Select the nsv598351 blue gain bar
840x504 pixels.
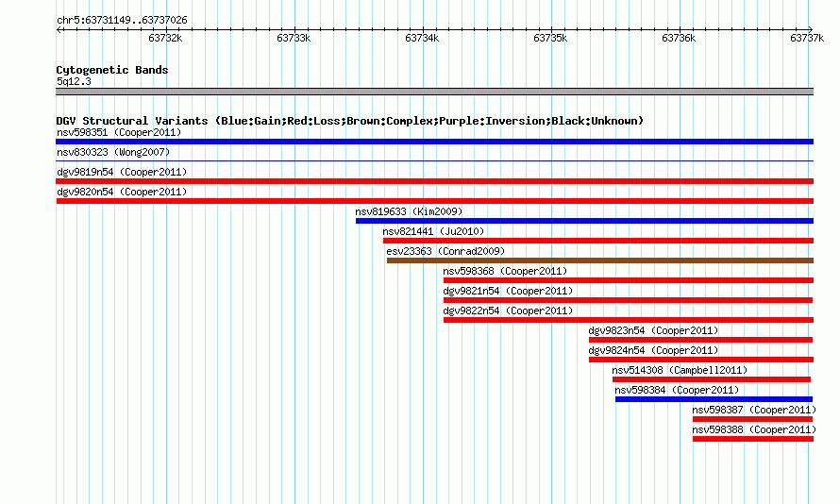pos(434,142)
